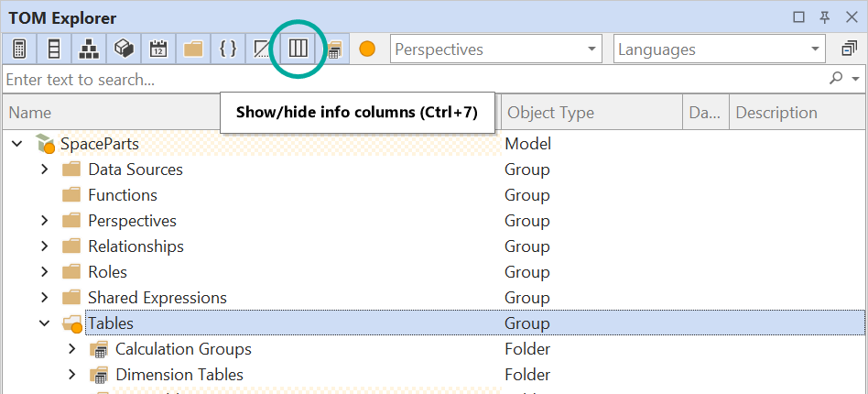
Task: Close the TOM Explorer panel
Action: (852, 17)
